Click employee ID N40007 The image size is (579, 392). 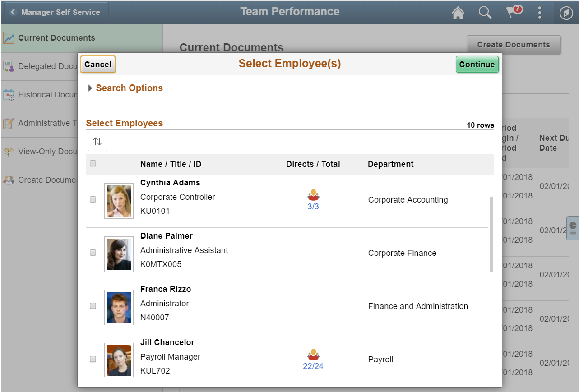pos(154,318)
